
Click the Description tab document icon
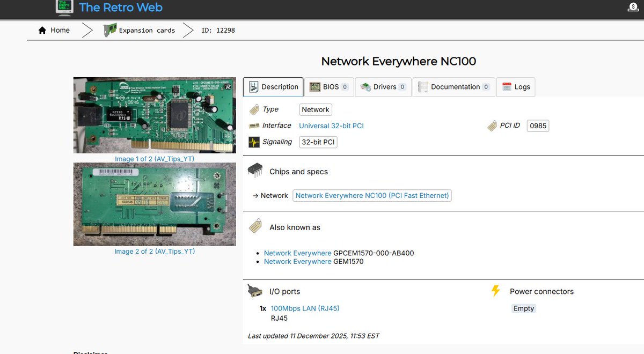click(x=253, y=87)
